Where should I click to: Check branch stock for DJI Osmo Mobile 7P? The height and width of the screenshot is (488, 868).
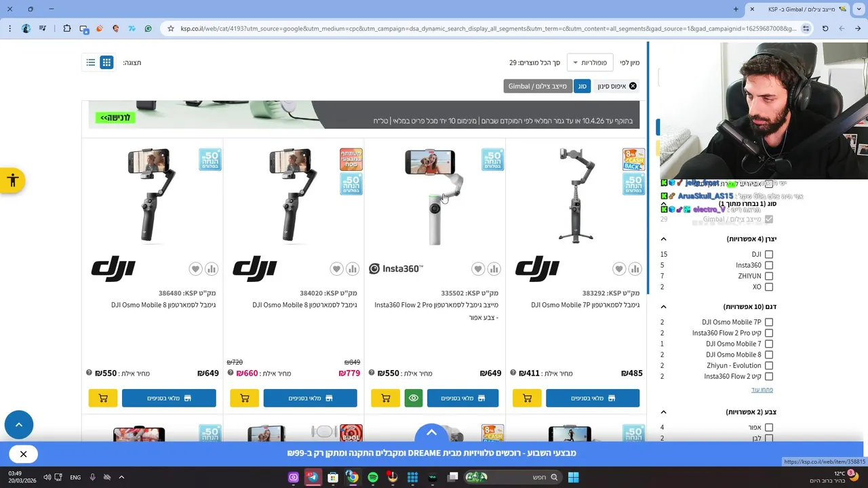(593, 398)
